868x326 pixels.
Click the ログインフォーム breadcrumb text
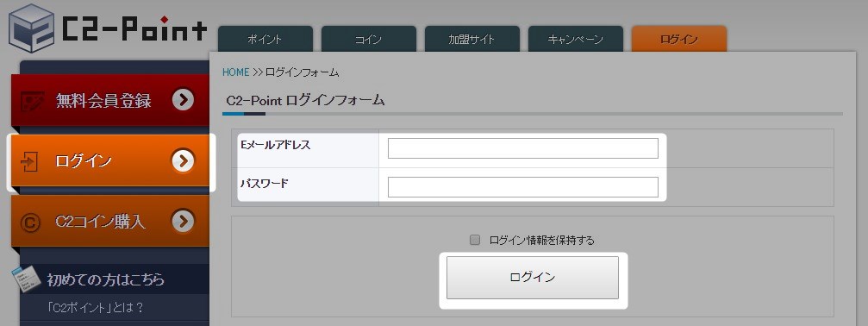pyautogui.click(x=303, y=72)
